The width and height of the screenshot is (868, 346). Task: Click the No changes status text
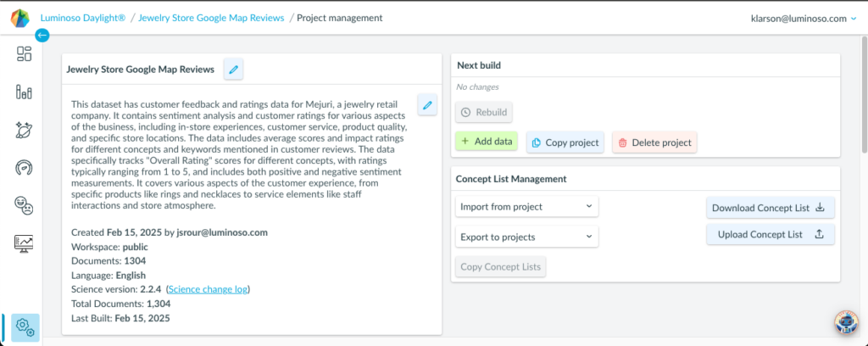click(477, 86)
